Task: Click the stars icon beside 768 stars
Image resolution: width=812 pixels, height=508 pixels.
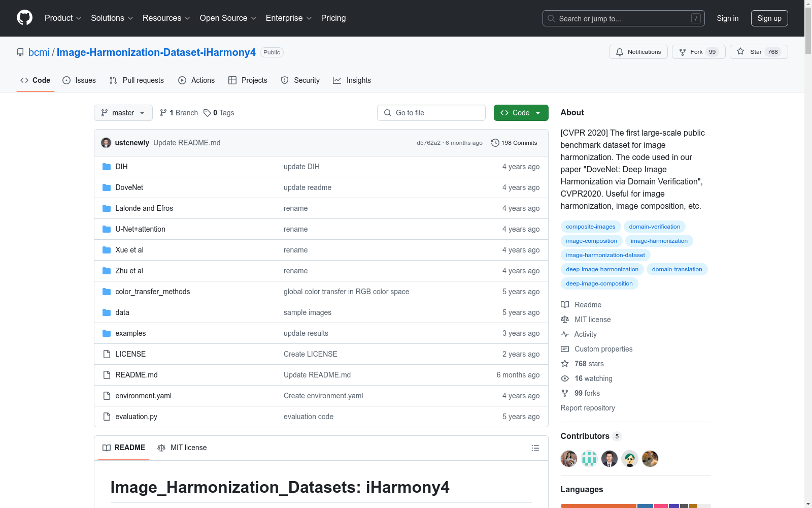Action: click(565, 364)
